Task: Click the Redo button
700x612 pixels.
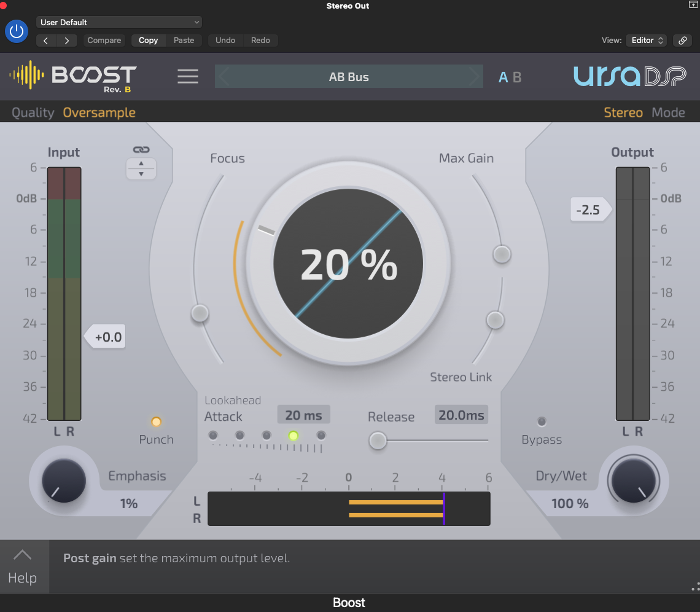Action: tap(260, 40)
